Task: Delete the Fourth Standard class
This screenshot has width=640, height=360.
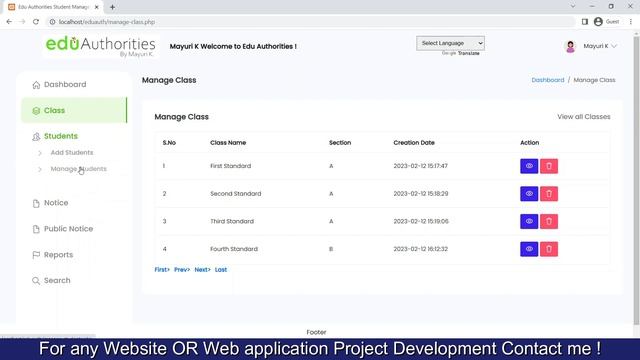Action: (x=549, y=249)
